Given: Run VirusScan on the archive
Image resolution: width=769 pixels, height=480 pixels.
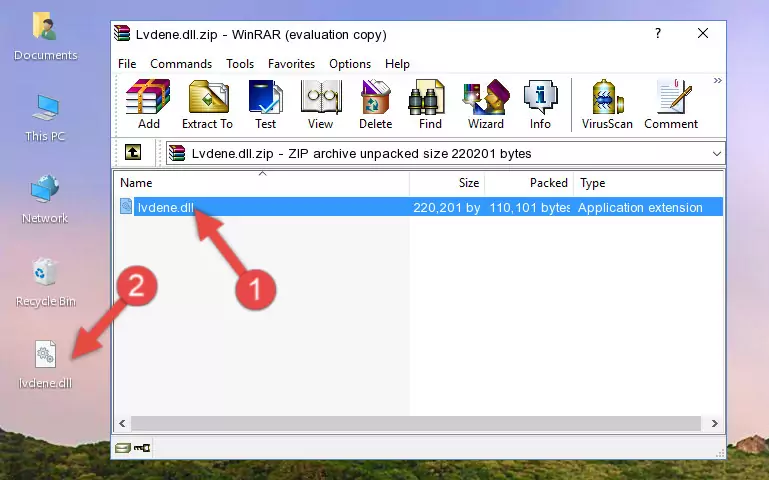Looking at the screenshot, I should (607, 104).
